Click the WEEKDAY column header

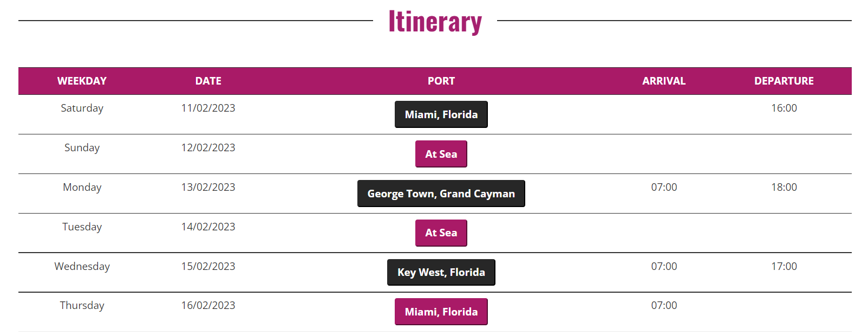point(82,81)
